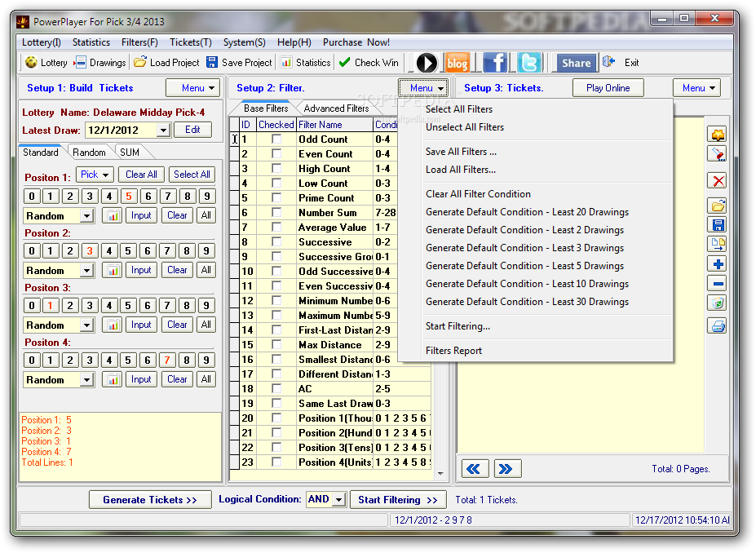This screenshot has width=756, height=553.
Task: Click the Check Win checkmark
Action: pos(345,62)
